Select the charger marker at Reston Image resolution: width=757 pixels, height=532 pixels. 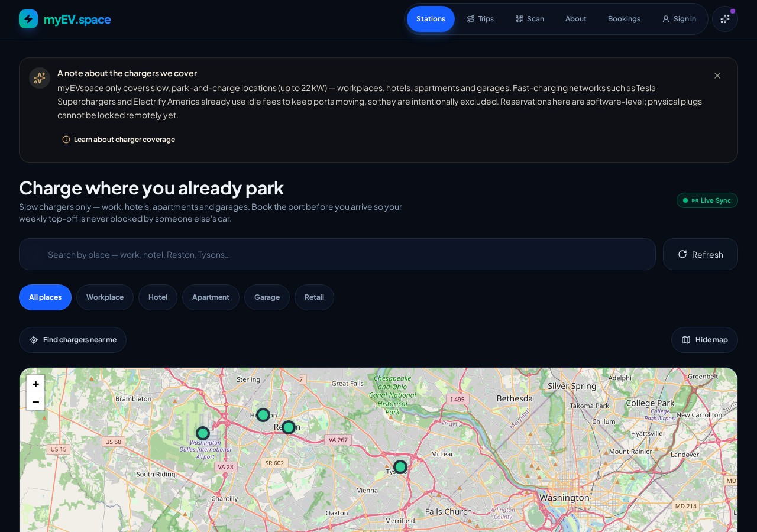pos(289,427)
